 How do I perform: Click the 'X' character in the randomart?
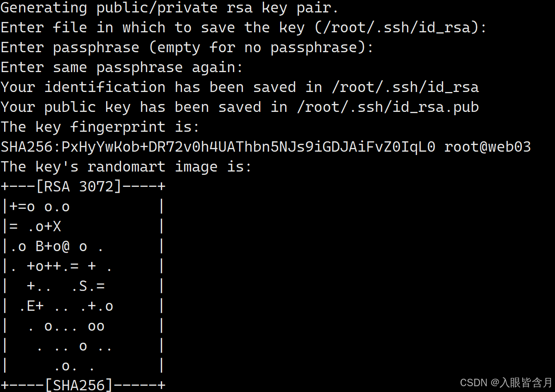pos(57,227)
